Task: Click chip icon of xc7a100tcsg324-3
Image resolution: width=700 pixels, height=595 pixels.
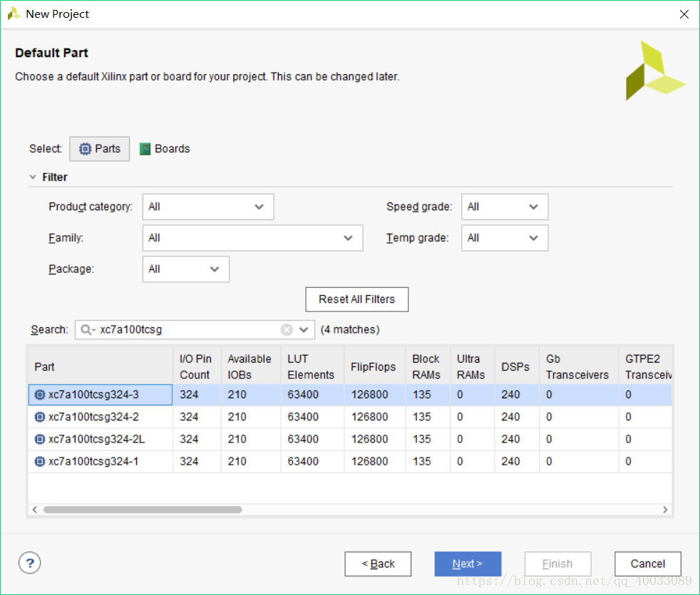Action: coord(40,395)
